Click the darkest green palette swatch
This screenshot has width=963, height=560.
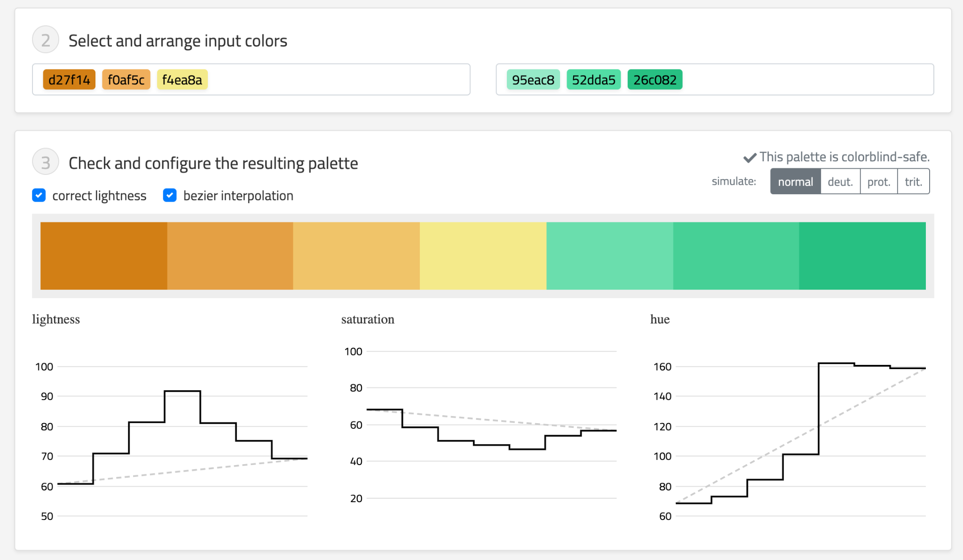point(862,255)
